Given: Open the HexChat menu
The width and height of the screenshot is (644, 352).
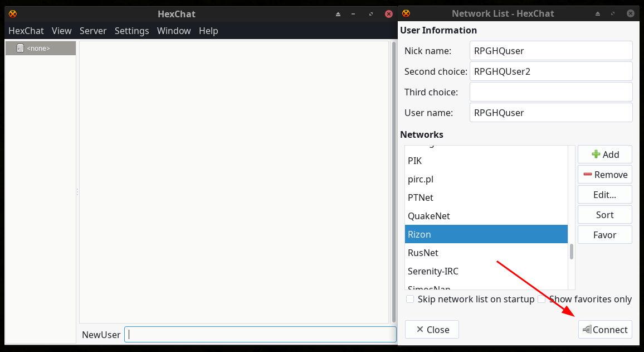Looking at the screenshot, I should pos(26,31).
